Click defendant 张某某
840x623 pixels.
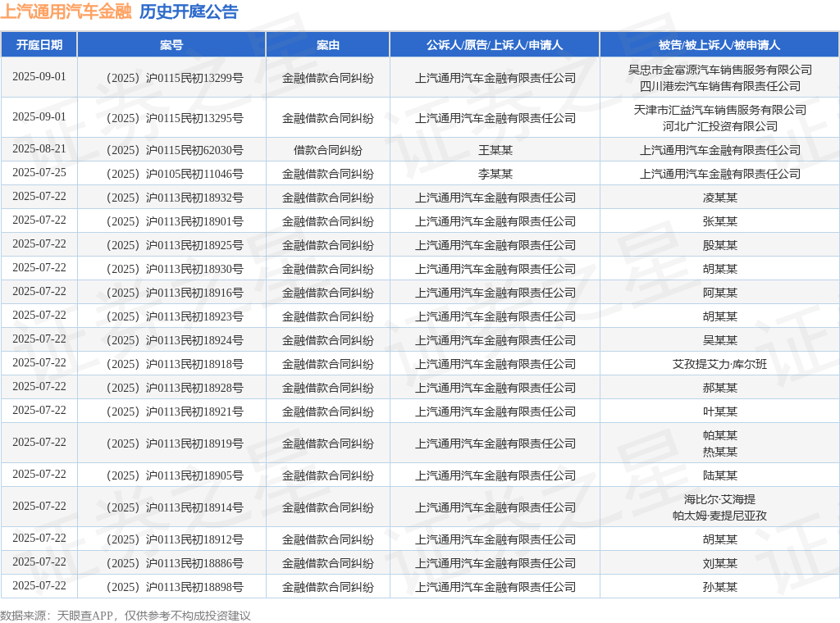point(720,221)
